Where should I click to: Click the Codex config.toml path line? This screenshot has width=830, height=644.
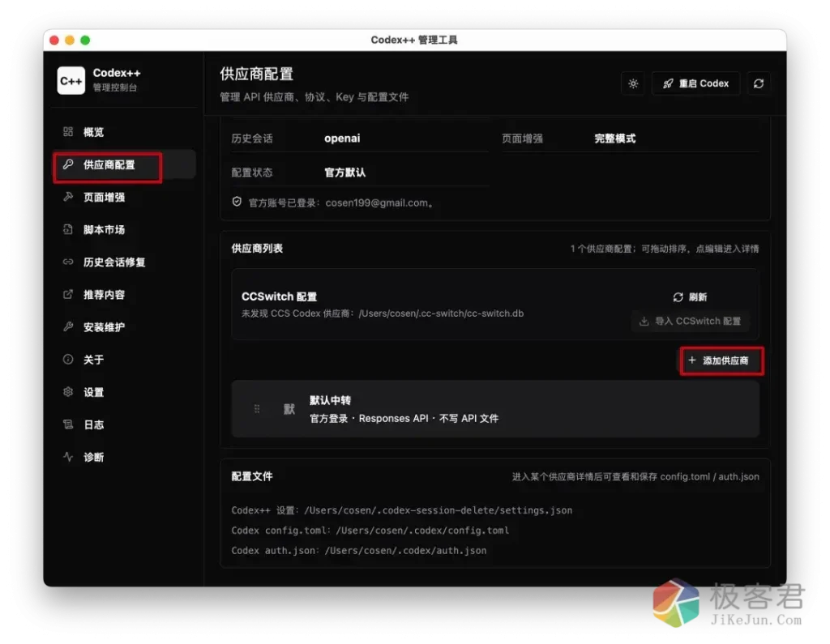pyautogui.click(x=370, y=531)
